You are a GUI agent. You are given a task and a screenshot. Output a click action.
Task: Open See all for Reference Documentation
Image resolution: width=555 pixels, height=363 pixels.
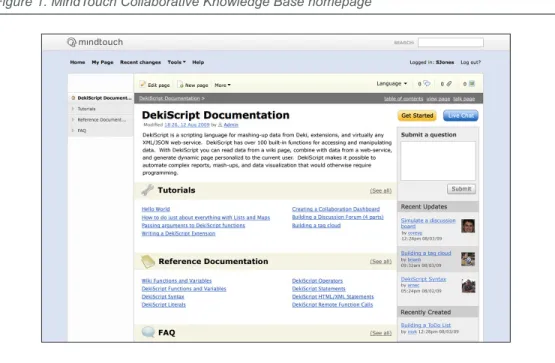pos(381,261)
